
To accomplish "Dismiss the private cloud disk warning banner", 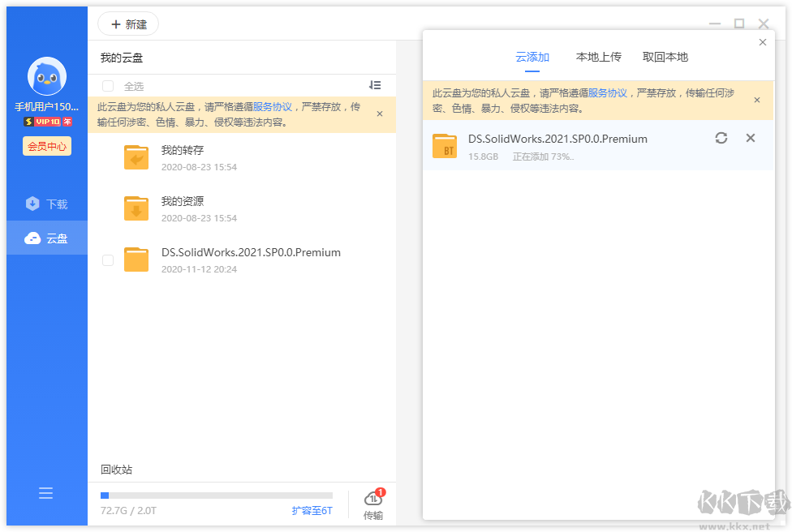I will [x=379, y=114].
